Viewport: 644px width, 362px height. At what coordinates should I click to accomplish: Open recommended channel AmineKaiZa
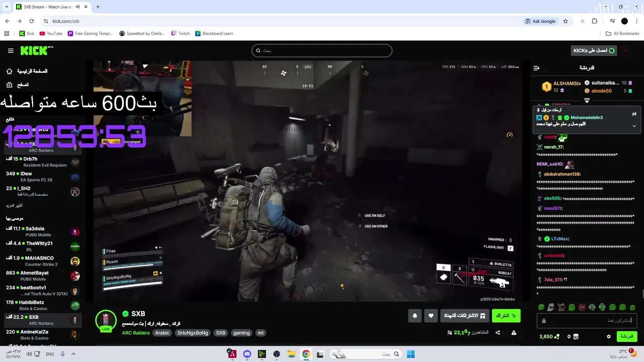pos(43,335)
